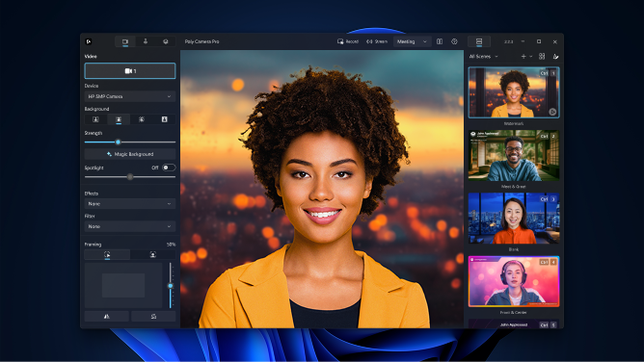Select the third scene thumbnail Ctrl 3

pyautogui.click(x=514, y=219)
